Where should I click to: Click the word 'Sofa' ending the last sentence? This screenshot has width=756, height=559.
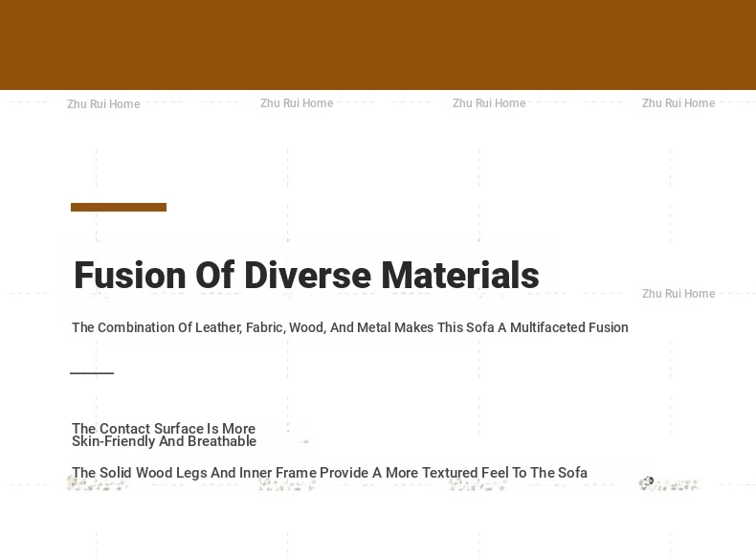pyautogui.click(x=572, y=473)
